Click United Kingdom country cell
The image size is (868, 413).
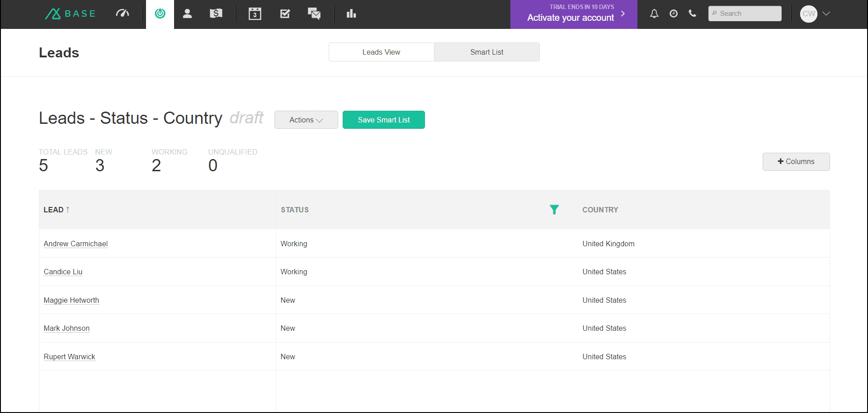pos(609,244)
